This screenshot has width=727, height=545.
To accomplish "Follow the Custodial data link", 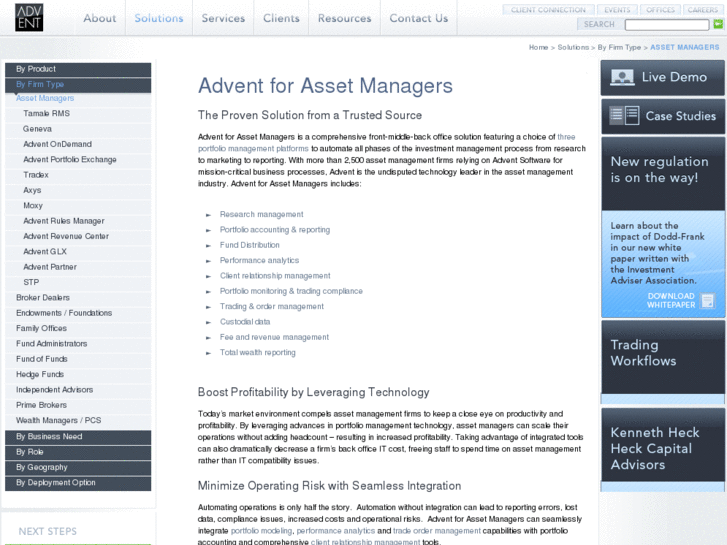I will coord(245,321).
